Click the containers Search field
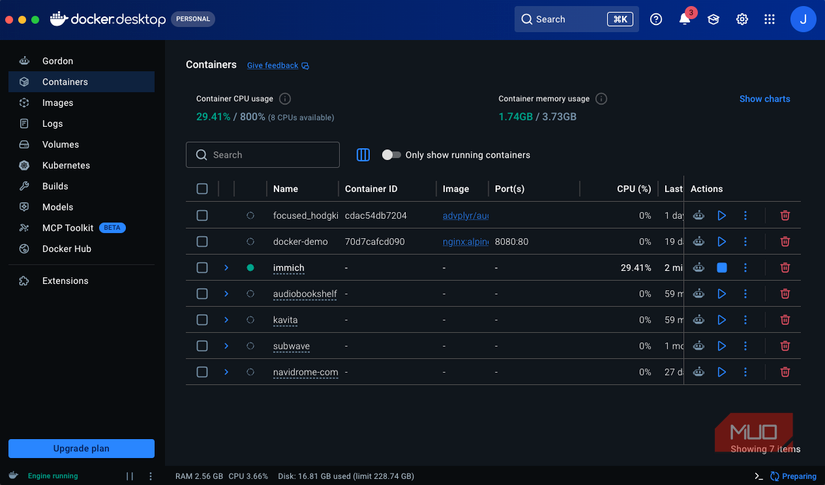 click(263, 155)
